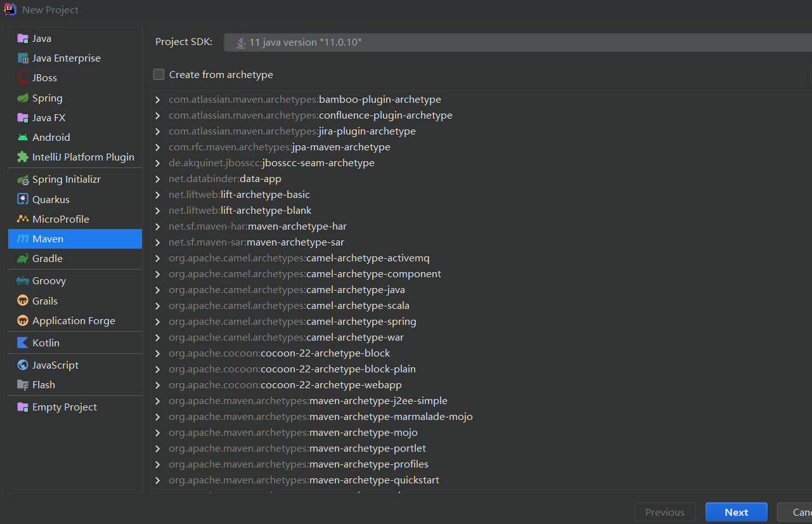Viewport: 812px width, 524px height.
Task: Select maven-archetype-har row
Action: (x=481, y=226)
